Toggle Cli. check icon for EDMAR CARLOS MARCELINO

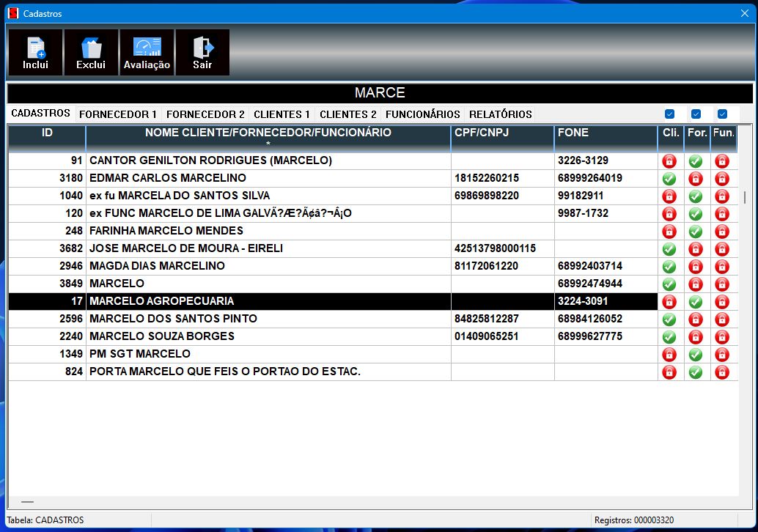pos(669,179)
